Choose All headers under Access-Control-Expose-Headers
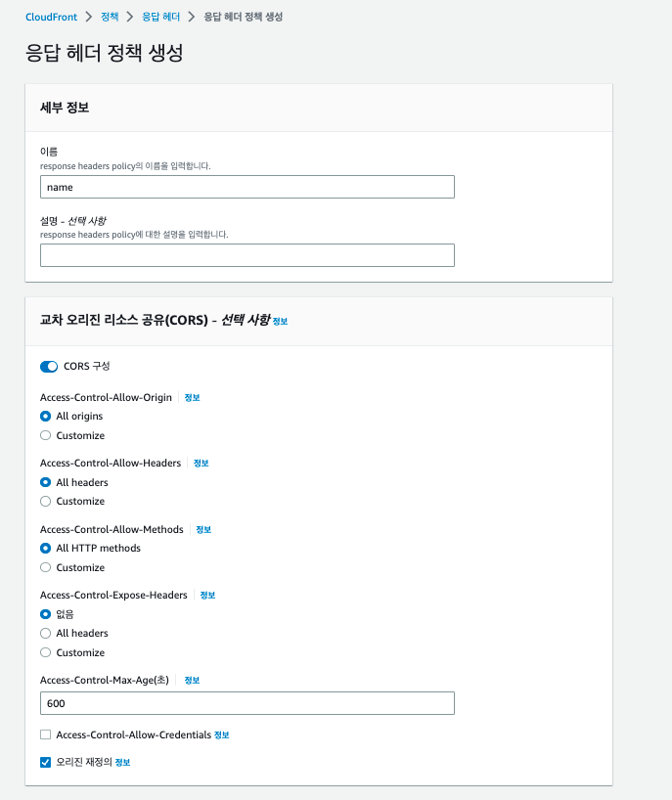The height and width of the screenshot is (800, 672). [x=45, y=633]
